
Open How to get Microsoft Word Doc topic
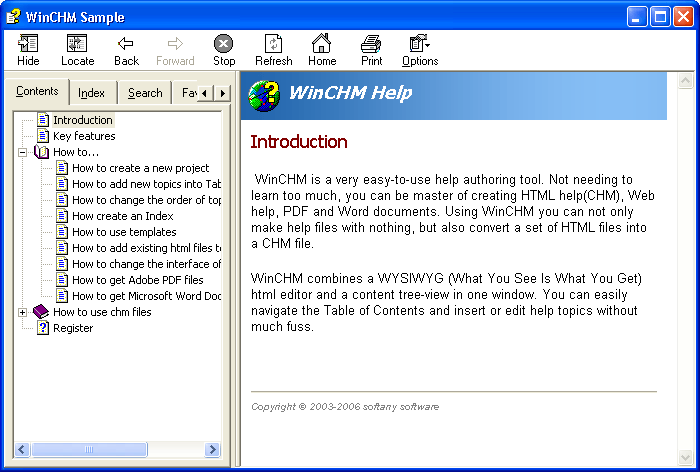point(146,296)
